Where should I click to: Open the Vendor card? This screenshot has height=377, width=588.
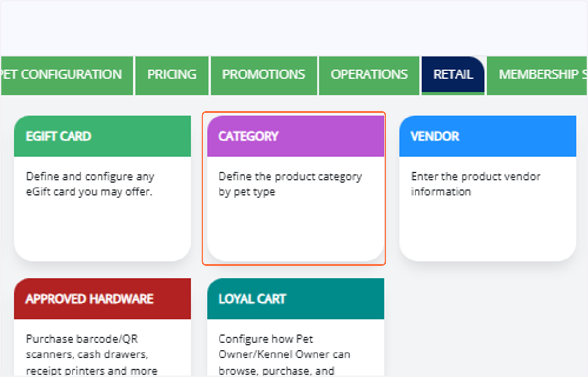pyautogui.click(x=488, y=188)
